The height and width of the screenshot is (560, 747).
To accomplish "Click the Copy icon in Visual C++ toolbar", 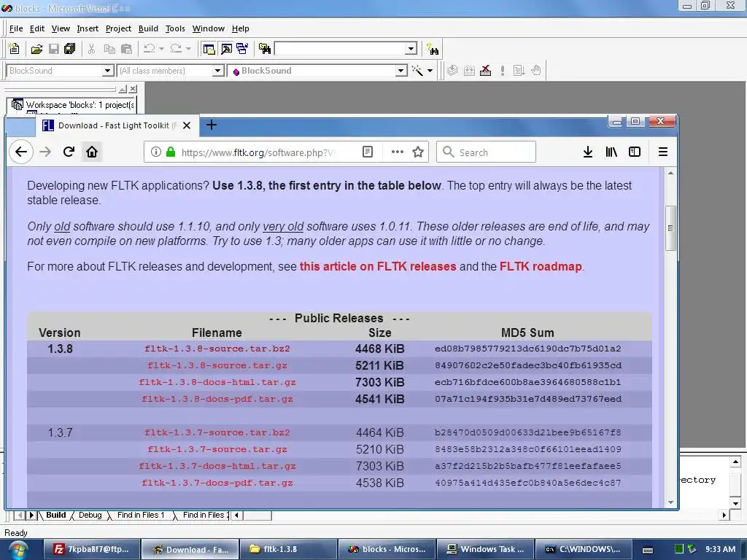I will (x=109, y=49).
